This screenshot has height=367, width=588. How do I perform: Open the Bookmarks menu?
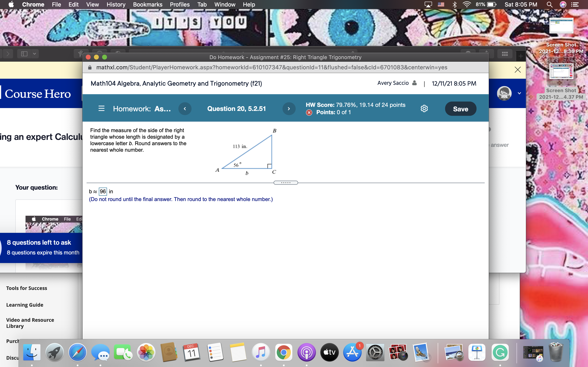tap(148, 4)
